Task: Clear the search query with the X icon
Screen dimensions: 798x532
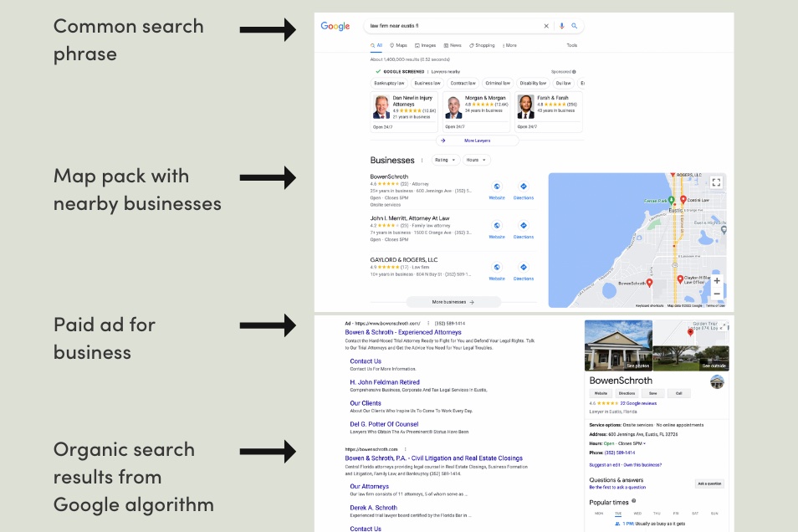Action: tap(546, 26)
